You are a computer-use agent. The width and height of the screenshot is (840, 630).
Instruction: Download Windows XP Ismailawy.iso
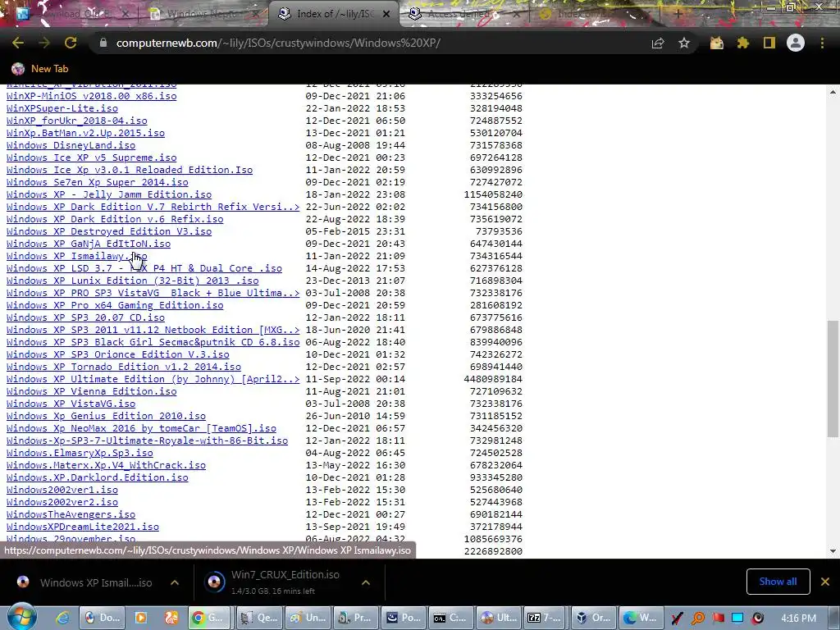coord(76,256)
